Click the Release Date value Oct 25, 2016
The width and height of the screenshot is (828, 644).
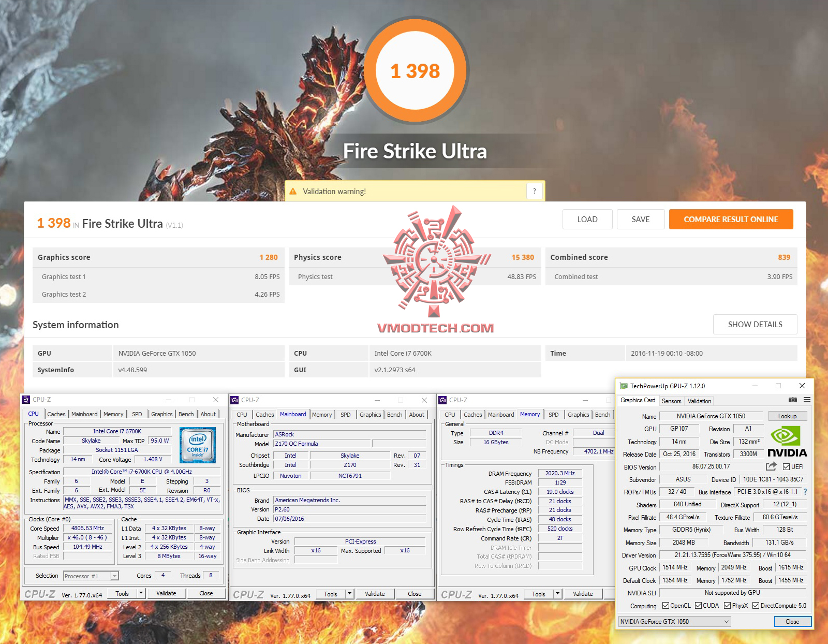679,454
